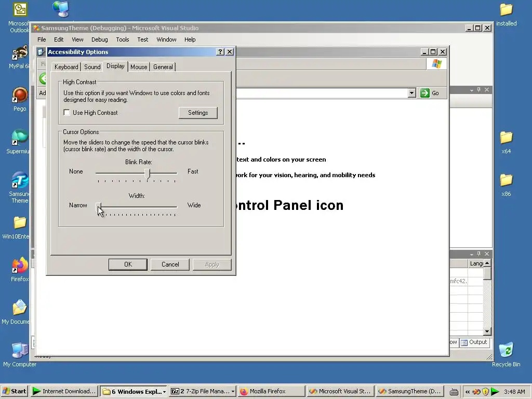Open the upper right panel window position dropdown
This screenshot has width=532, height=399.
coord(471,90)
